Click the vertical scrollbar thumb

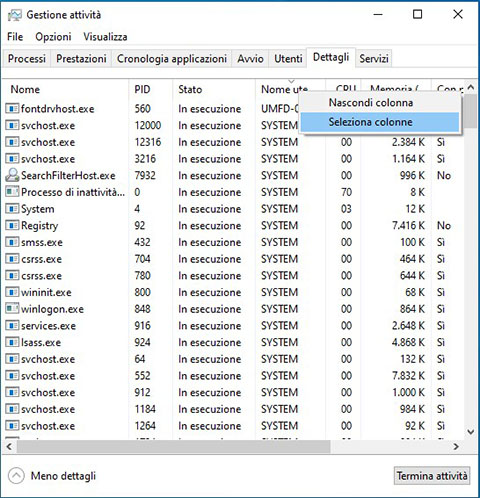[471, 111]
